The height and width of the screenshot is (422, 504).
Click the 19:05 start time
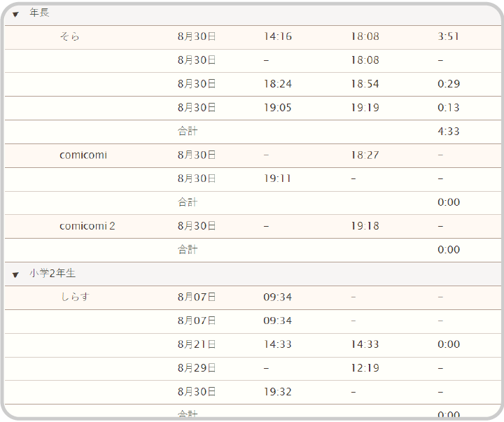click(x=277, y=108)
